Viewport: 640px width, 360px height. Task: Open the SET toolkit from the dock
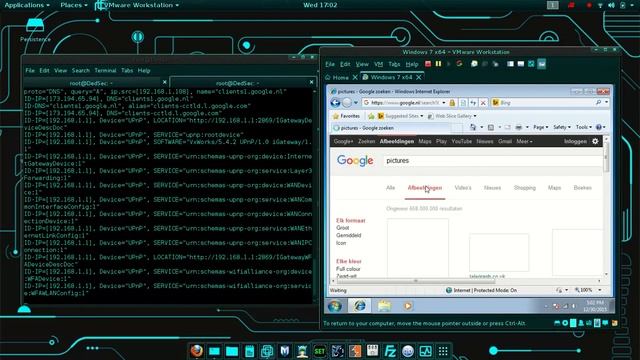[320, 351]
